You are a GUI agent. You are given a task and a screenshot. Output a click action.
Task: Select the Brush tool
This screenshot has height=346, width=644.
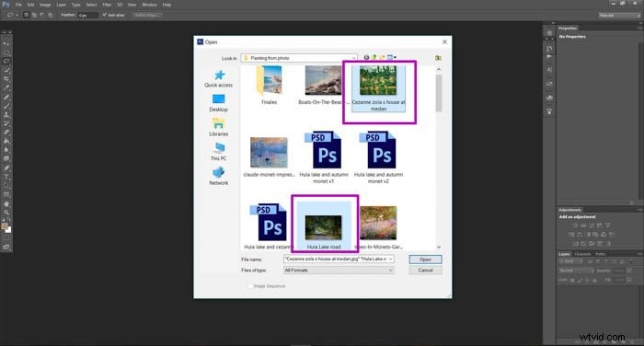click(6, 106)
